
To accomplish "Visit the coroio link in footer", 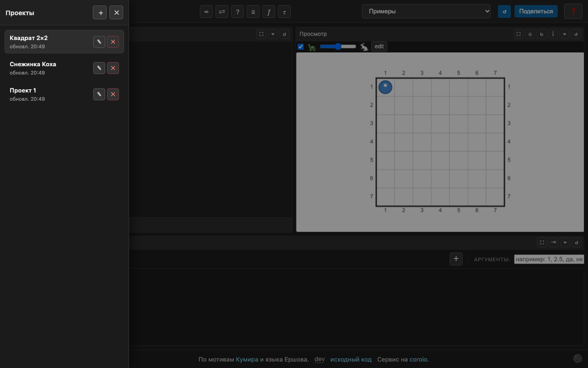I will [418, 359].
